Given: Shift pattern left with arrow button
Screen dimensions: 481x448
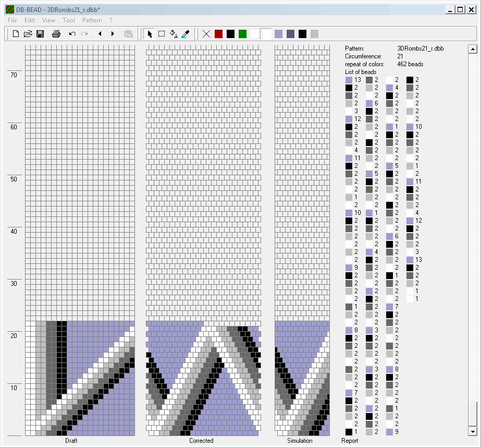Looking at the screenshot, I should (100, 34).
